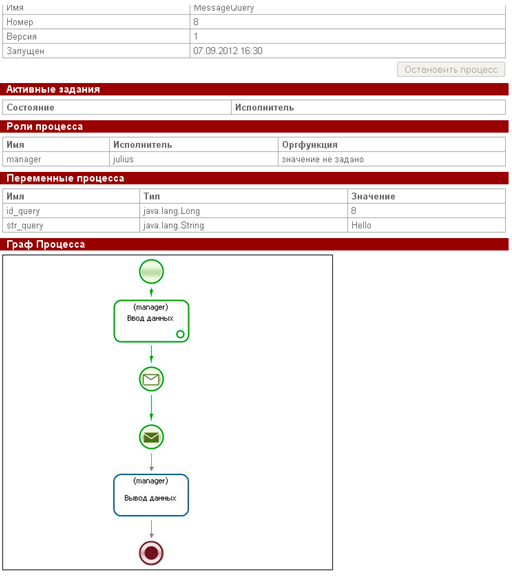
Task: Click the small circle marker in Ввод данных task
Action: coord(180,334)
